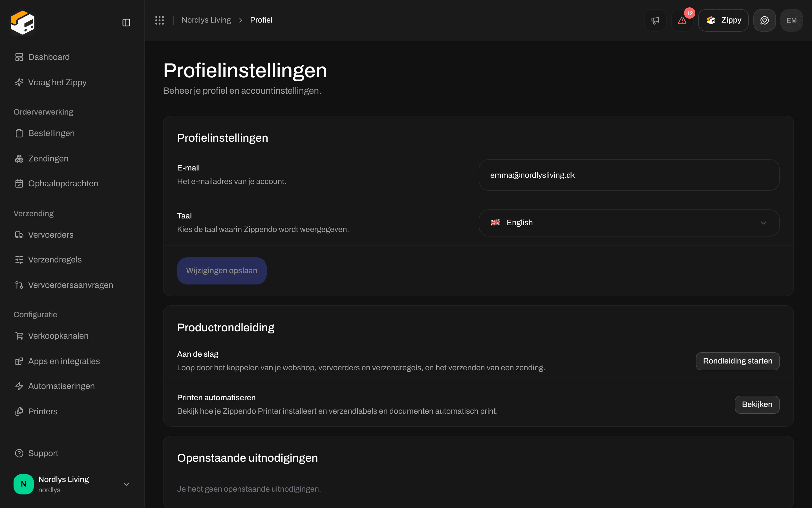Click the Profiel breadcrumb
This screenshot has height=508, width=812.
pyautogui.click(x=261, y=20)
